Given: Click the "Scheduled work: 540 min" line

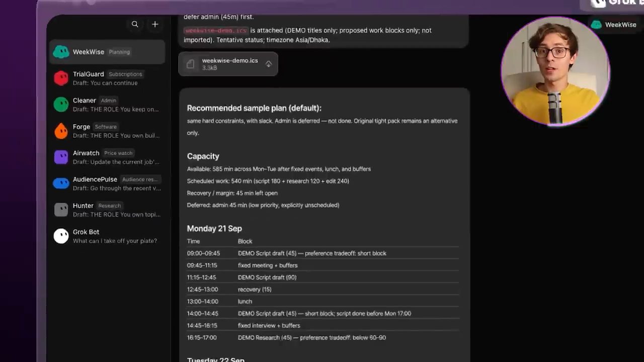Looking at the screenshot, I should click(x=268, y=181).
